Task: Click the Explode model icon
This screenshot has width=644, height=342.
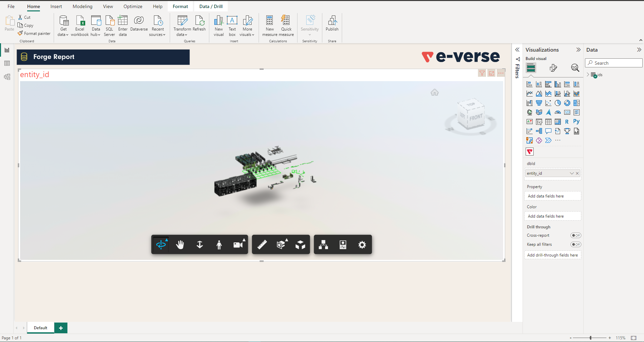Action: 300,244
